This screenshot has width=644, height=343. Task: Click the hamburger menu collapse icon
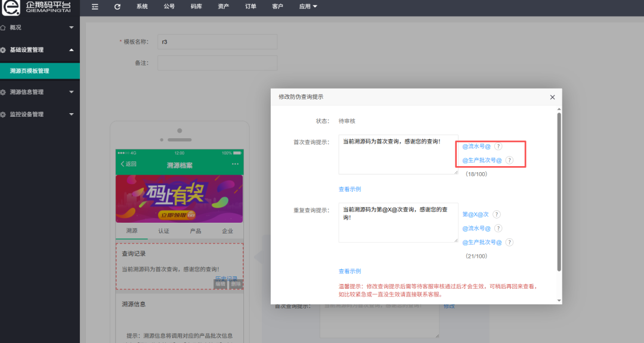point(95,7)
